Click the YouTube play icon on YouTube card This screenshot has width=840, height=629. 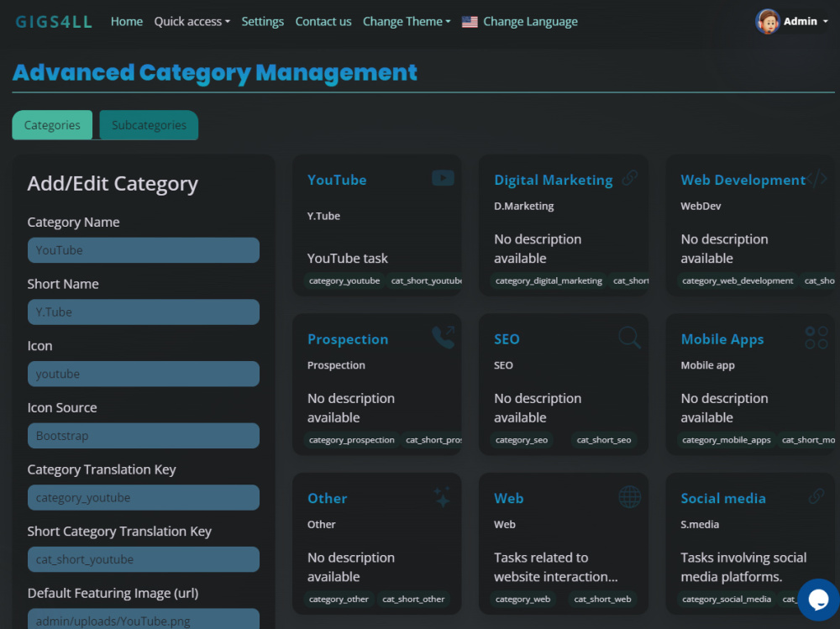[x=443, y=178]
